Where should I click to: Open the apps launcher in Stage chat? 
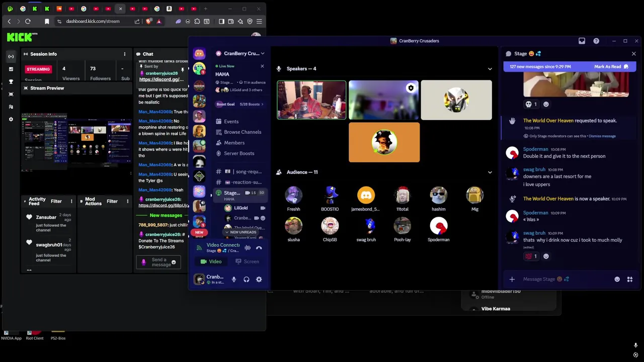click(x=629, y=280)
